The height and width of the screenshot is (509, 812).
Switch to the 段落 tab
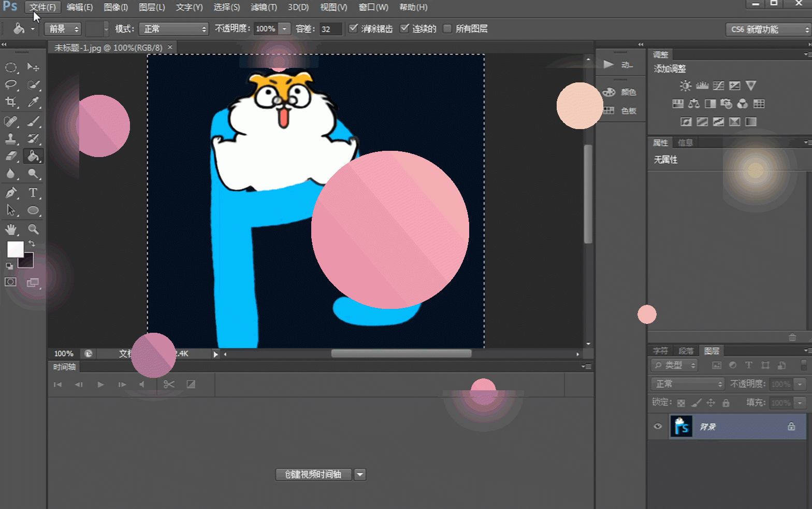686,351
